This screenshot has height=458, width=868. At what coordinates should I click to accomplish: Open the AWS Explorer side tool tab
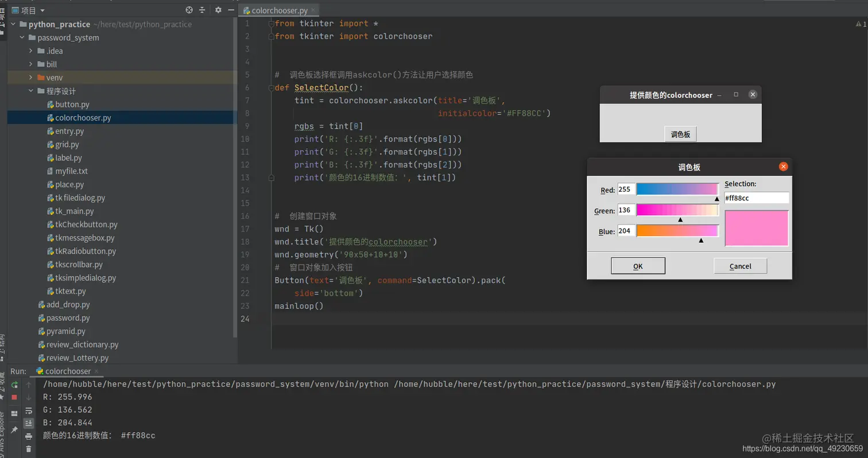click(2, 433)
